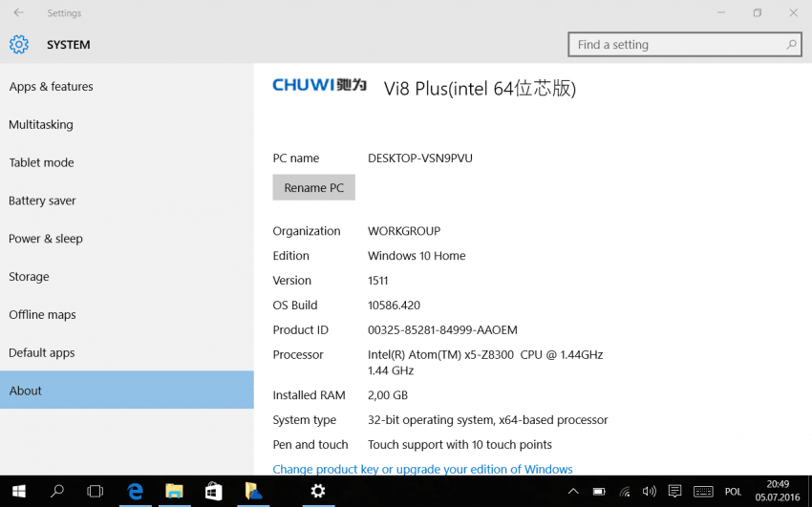Select Power & sleep in the sidebar
Image resolution: width=812 pixels, height=507 pixels.
coord(127,239)
